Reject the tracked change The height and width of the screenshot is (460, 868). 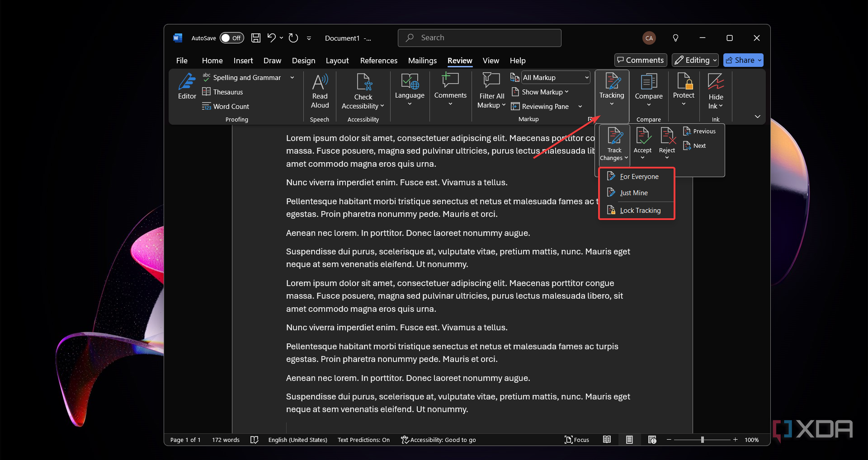pos(667,143)
